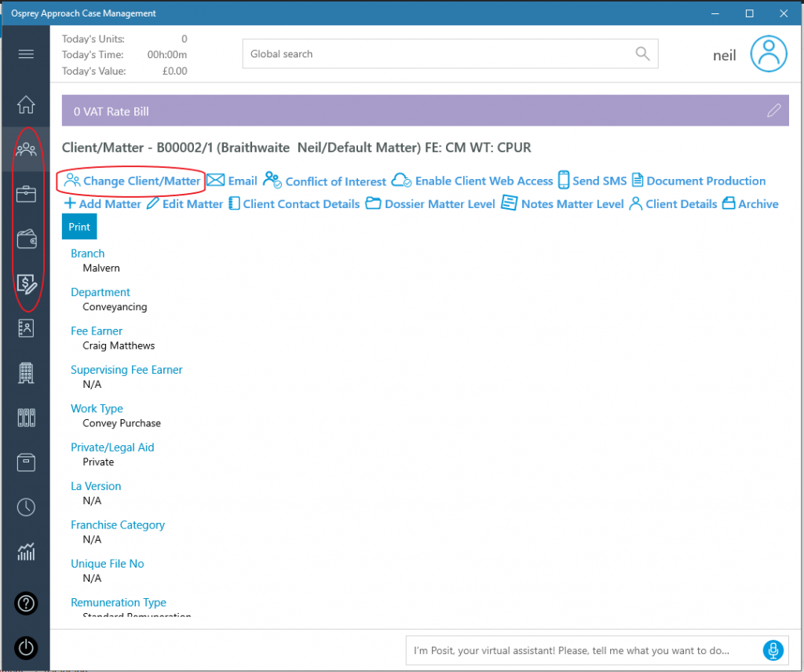Open Document Production
This screenshot has height=672, width=804.
coord(698,181)
